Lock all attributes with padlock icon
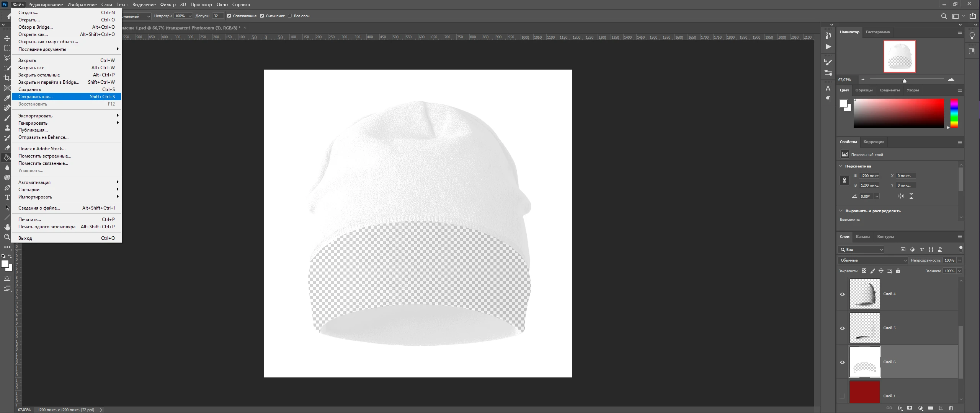This screenshot has width=980, height=413. (898, 271)
